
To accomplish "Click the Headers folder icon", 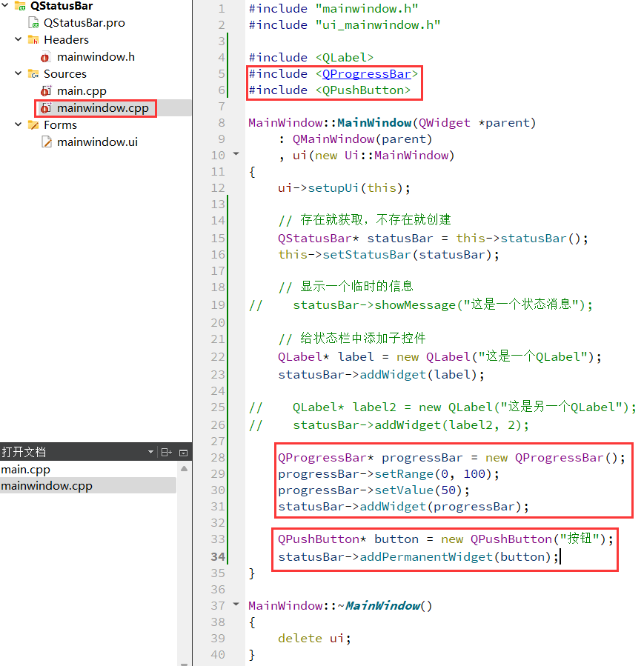I will click(x=33, y=39).
